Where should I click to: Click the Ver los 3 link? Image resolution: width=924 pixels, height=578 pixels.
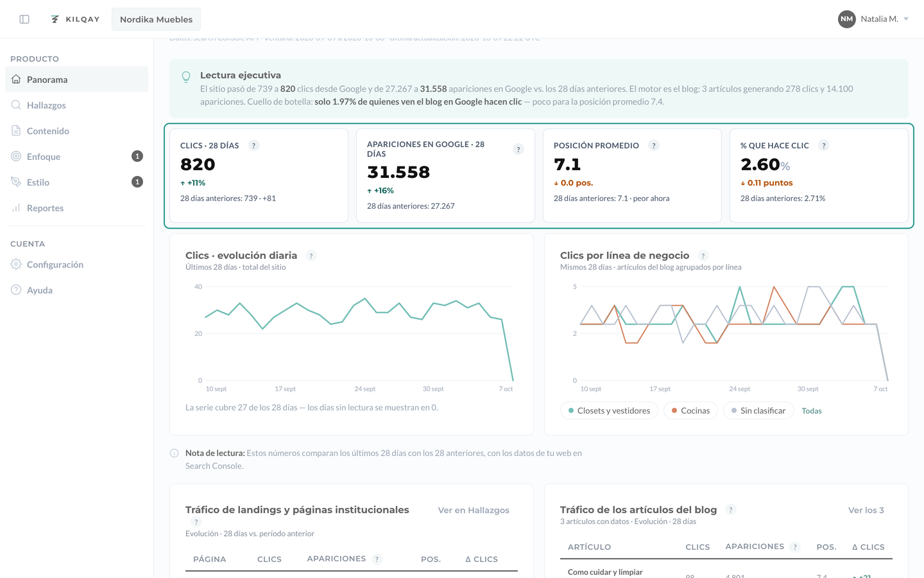coord(866,510)
